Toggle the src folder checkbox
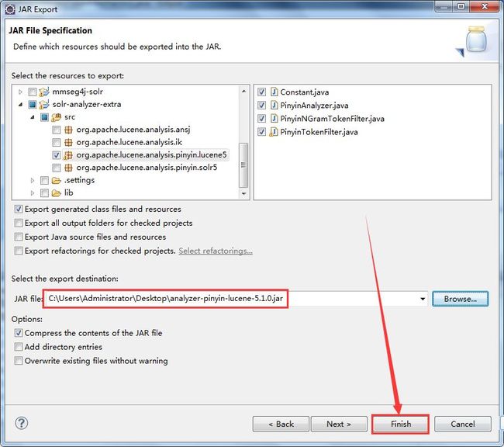Screen dimensions: 504x447 tap(44, 117)
